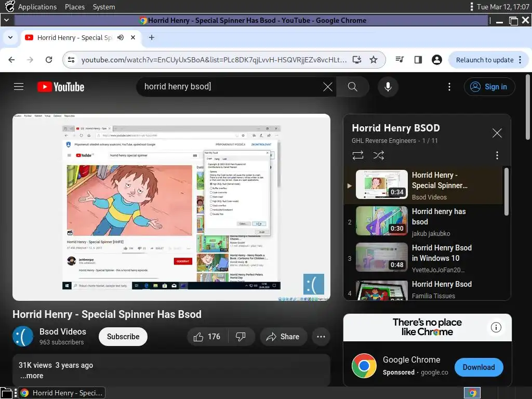Select the Horrid Henry browser tab
The width and height of the screenshot is (532, 399).
pyautogui.click(x=82, y=37)
